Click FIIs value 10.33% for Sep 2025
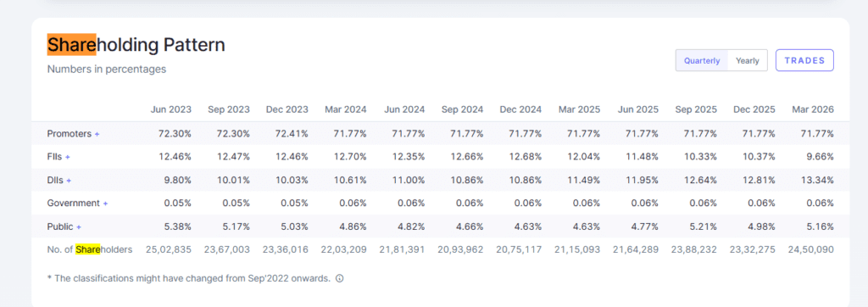Screen dimensions: 868x307 [x=701, y=158]
